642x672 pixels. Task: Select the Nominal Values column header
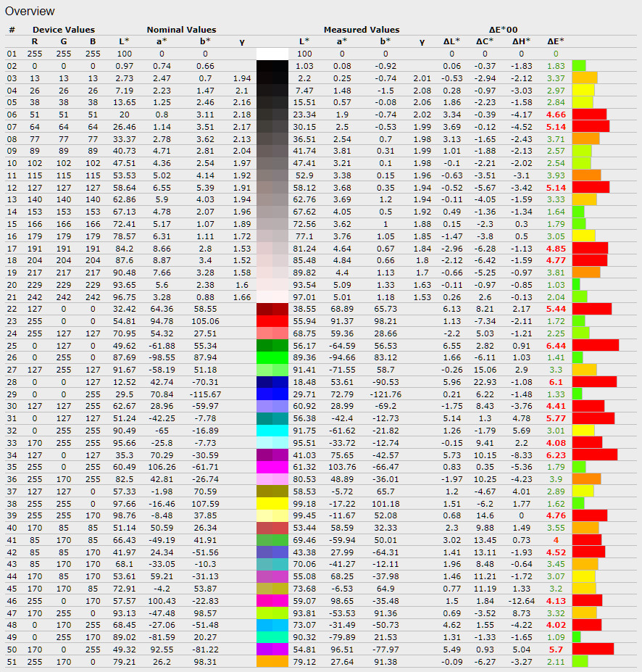tap(181, 30)
